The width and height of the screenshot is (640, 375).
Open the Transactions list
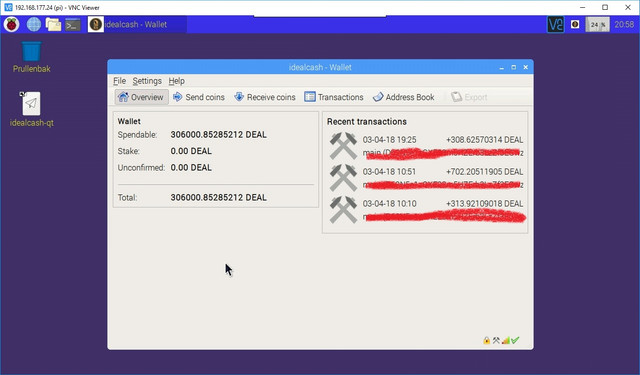[x=334, y=97]
